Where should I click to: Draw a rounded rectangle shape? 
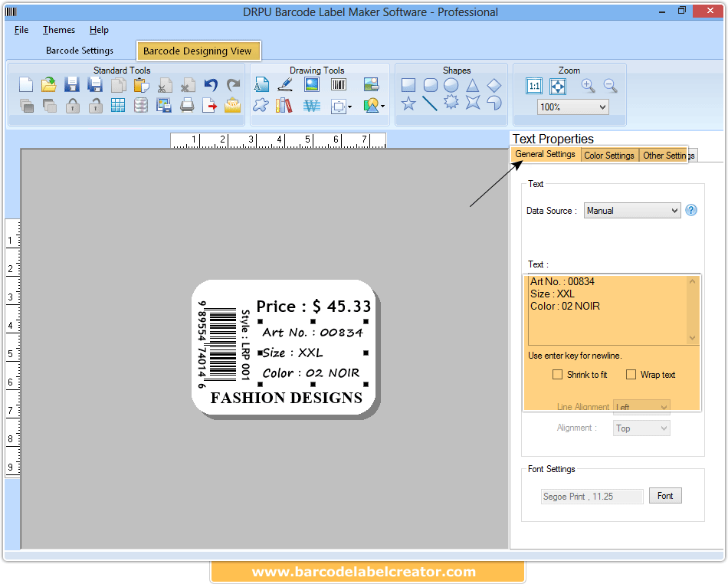(x=431, y=85)
